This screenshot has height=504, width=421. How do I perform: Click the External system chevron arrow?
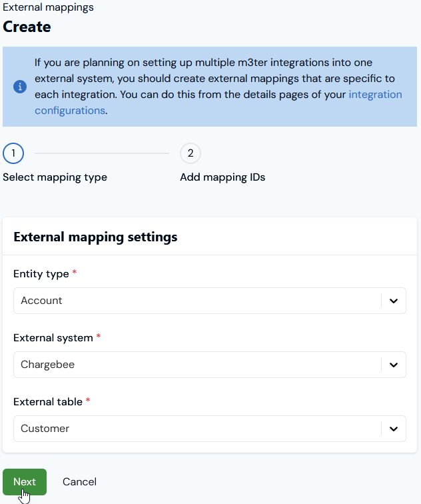click(x=394, y=365)
